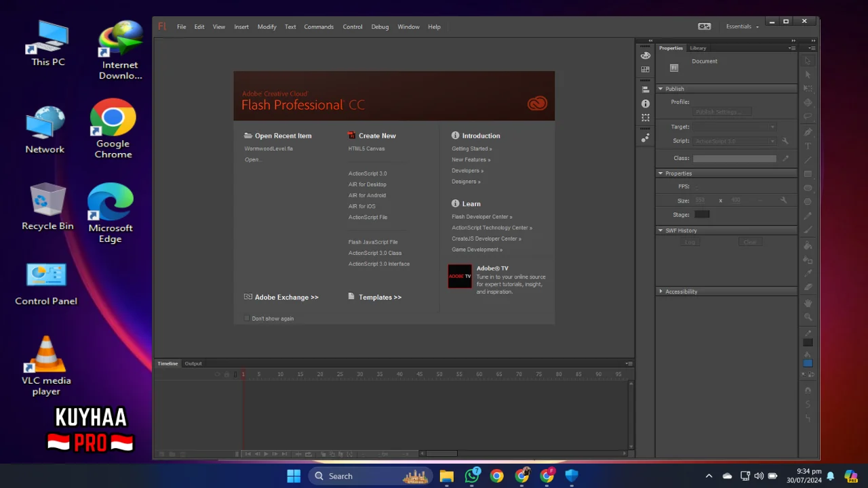This screenshot has height=488, width=868.
Task: Open the Timeline panel options menu
Action: (x=629, y=363)
